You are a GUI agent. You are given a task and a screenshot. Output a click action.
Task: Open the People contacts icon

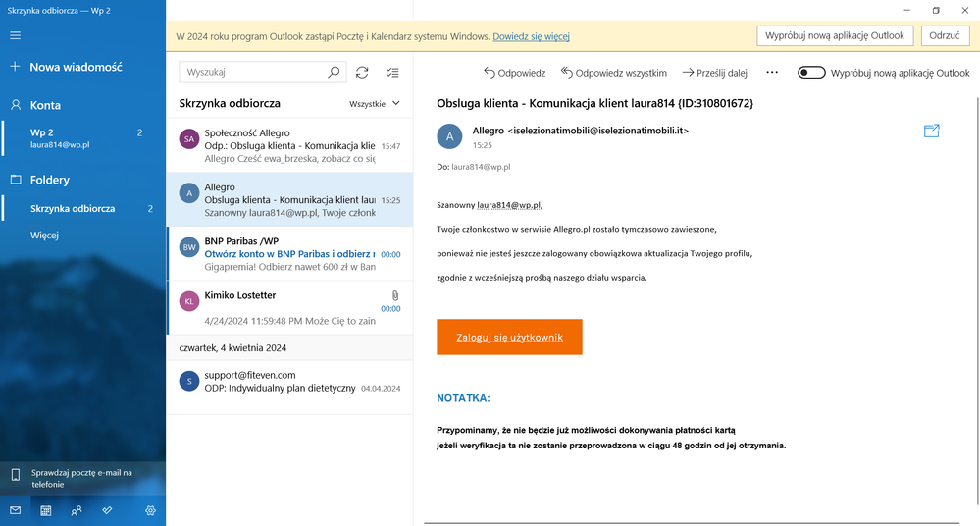[x=77, y=510]
